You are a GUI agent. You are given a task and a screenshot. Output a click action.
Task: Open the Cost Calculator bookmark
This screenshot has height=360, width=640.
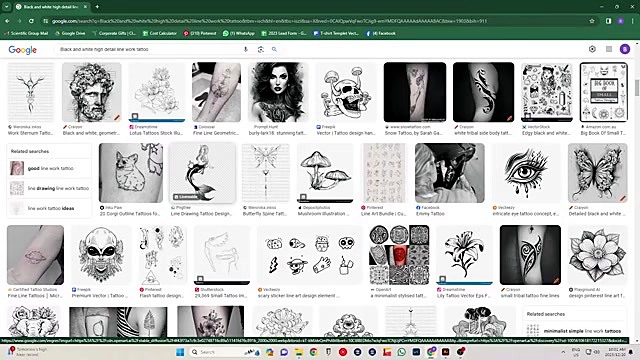click(x=160, y=33)
